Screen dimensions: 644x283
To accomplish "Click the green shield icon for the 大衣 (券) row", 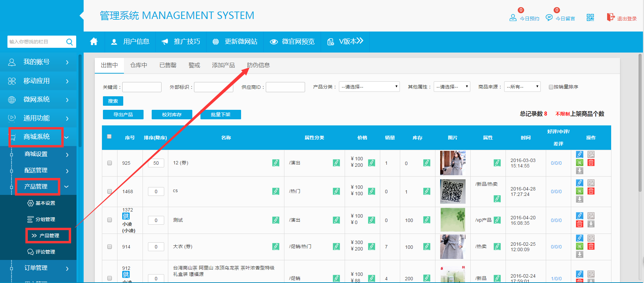I will 580,246.
